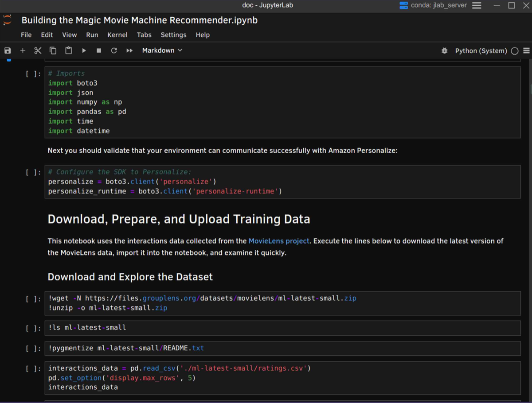Copy the selected cell icon
This screenshot has height=403, width=532.
(x=53, y=50)
